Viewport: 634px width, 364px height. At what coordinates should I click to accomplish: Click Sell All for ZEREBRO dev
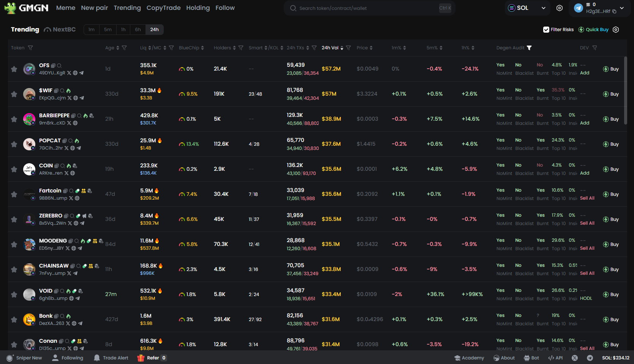tap(587, 223)
